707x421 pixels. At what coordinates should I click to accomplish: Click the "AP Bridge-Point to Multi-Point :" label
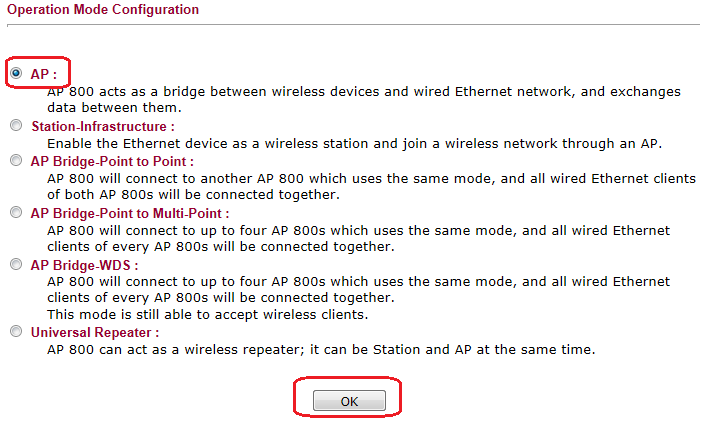pos(130,213)
